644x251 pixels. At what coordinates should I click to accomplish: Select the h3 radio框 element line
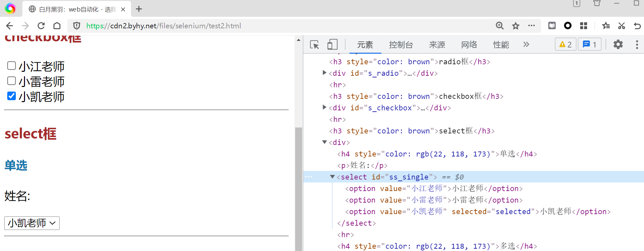point(410,62)
